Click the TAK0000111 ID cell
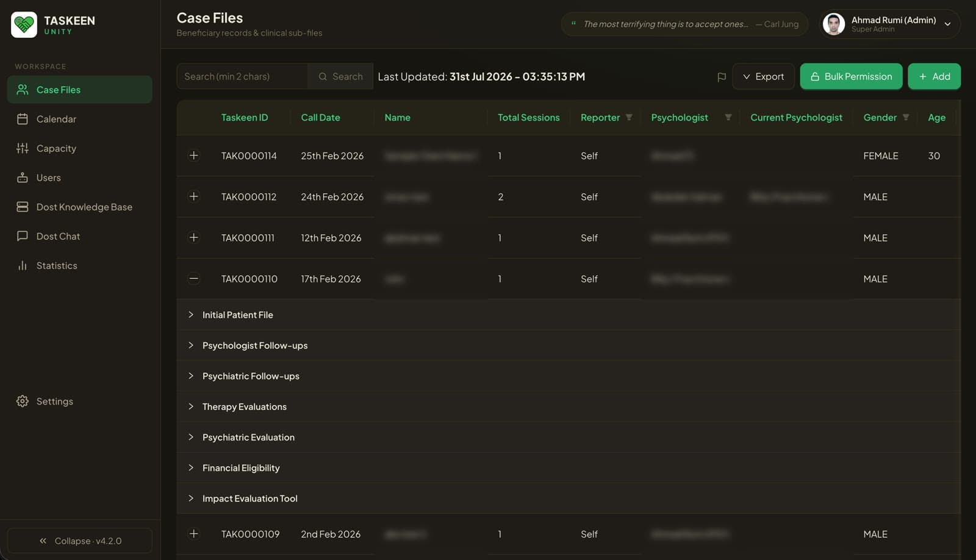 (x=248, y=237)
